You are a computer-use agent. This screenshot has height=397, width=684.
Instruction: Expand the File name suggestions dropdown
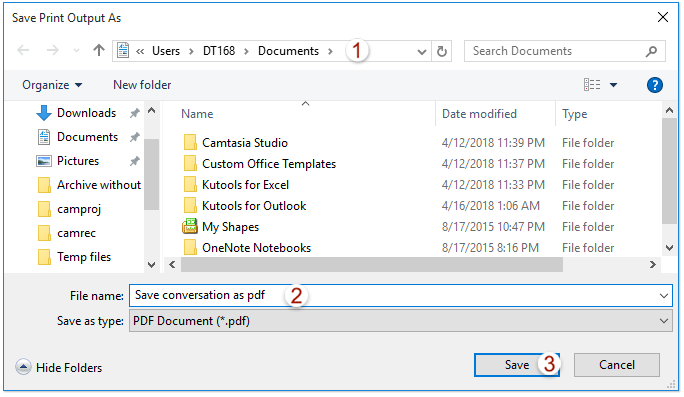click(663, 296)
